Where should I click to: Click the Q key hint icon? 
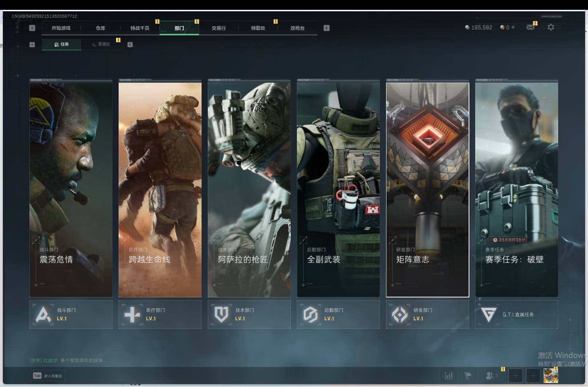[32, 28]
